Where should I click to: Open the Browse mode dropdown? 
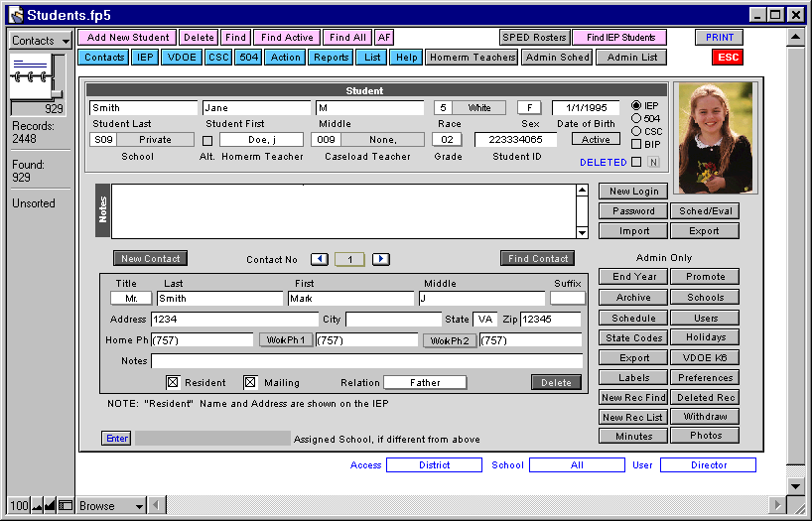[x=111, y=506]
